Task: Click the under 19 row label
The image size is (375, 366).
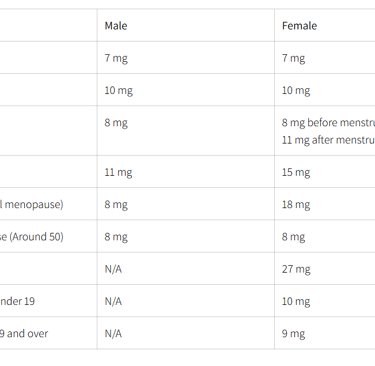Action: [17, 301]
